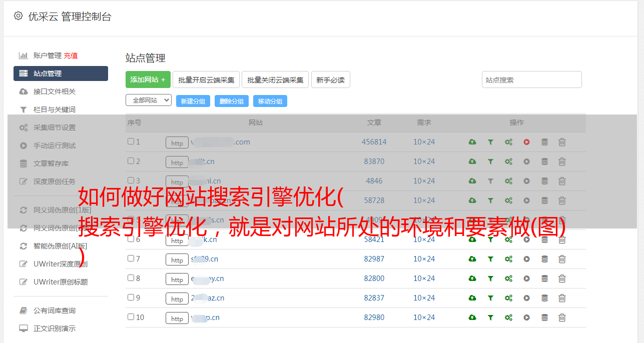Open UWriter原创标题 in the sidebar
Screen dimensions: 644x343
pyautogui.click(x=61, y=282)
